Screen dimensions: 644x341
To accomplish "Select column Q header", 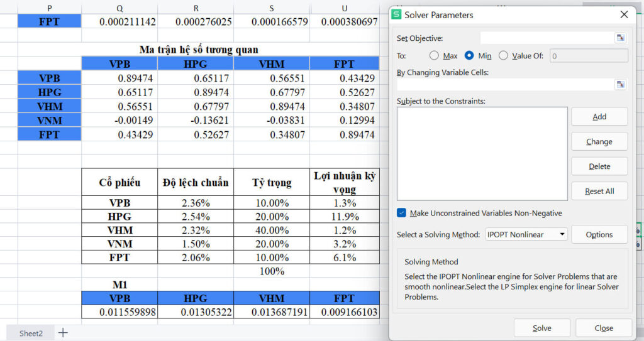I will tap(119, 8).
